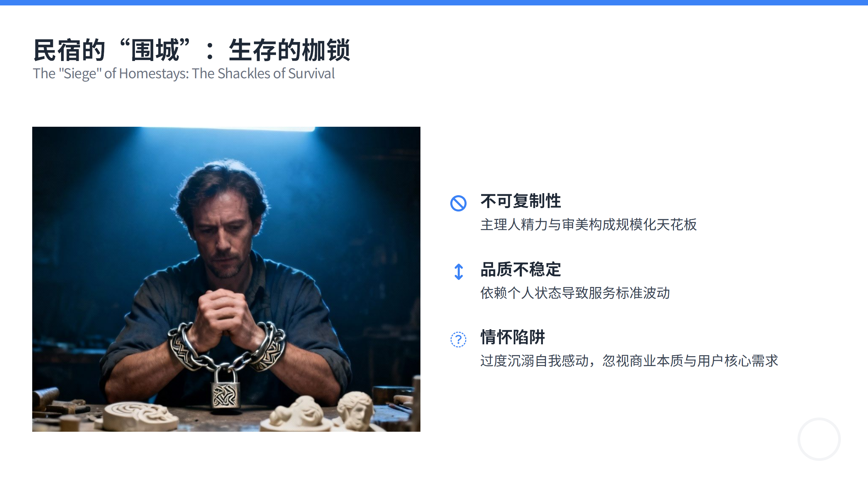
Task: Click the dashed question mark icon
Action: point(458,339)
